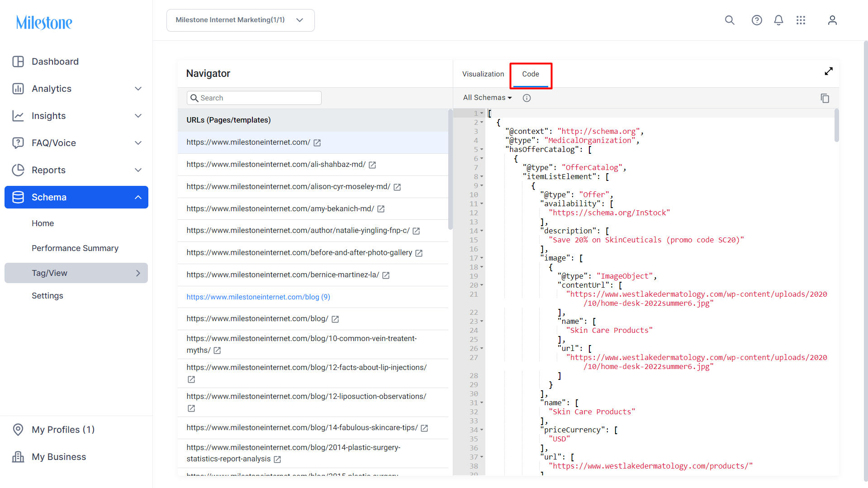Select the before-and-after-photo-gallery URL
The height and width of the screenshot is (488, 868).
tap(299, 253)
